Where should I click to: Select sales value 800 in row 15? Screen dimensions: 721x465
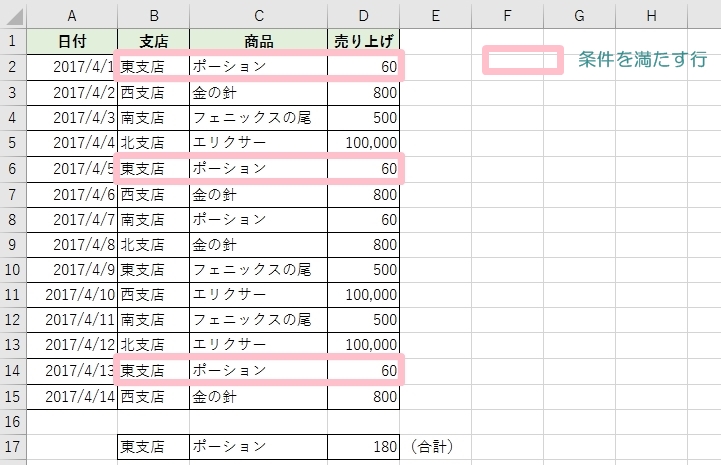pyautogui.click(x=363, y=397)
